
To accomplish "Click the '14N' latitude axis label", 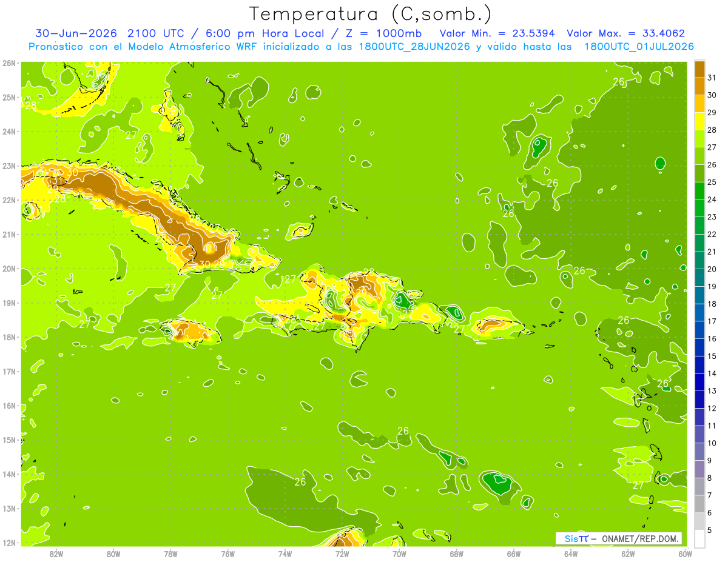I will pos(9,474).
